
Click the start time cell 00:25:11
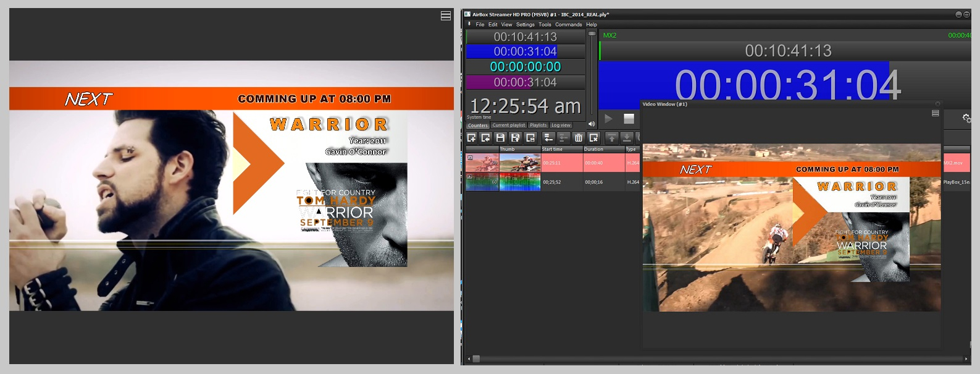pos(562,163)
